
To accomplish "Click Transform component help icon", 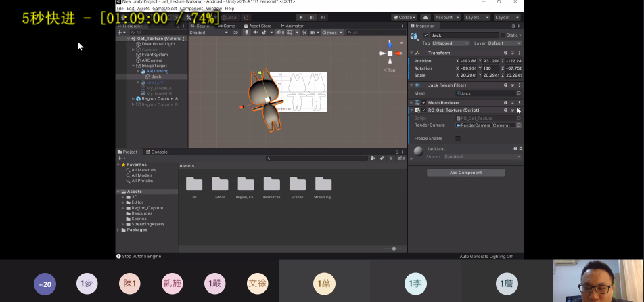I will 505,53.
